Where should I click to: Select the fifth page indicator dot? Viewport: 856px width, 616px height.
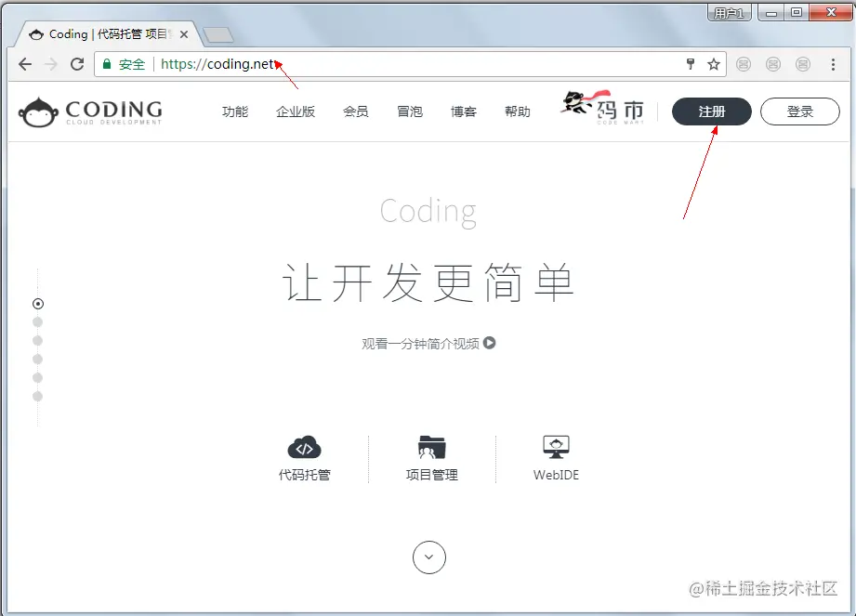point(38,377)
